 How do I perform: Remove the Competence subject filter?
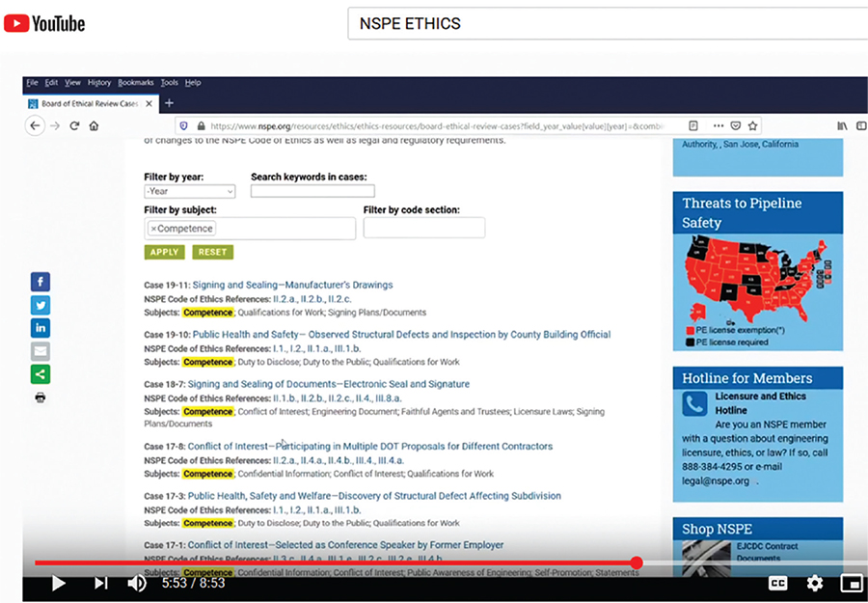pos(154,228)
